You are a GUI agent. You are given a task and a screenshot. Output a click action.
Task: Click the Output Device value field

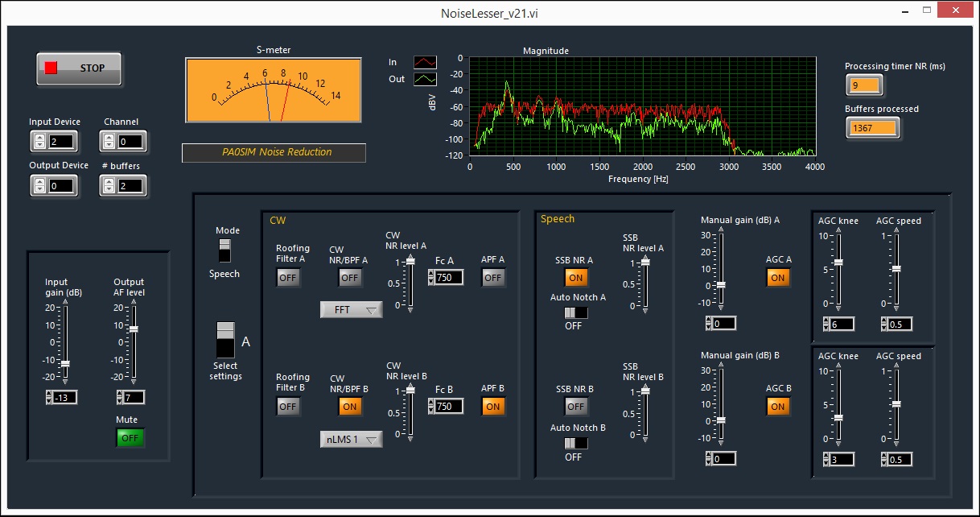(x=60, y=186)
